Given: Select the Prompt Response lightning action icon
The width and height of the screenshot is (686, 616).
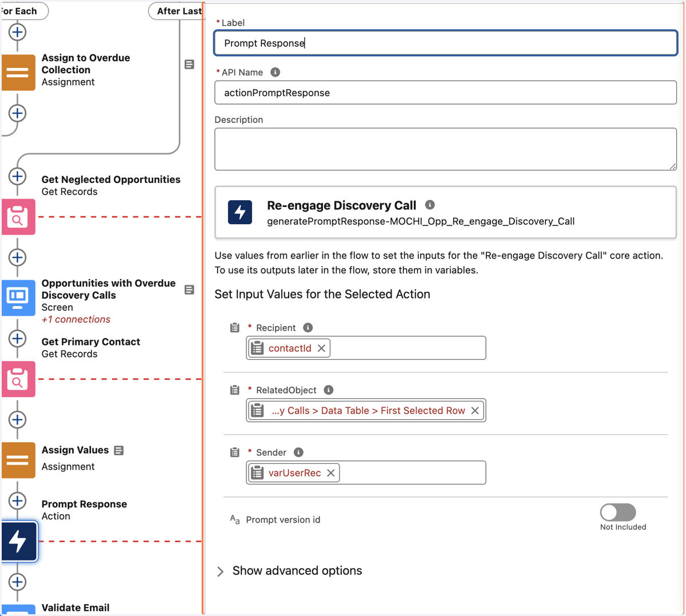Looking at the screenshot, I should point(19,541).
